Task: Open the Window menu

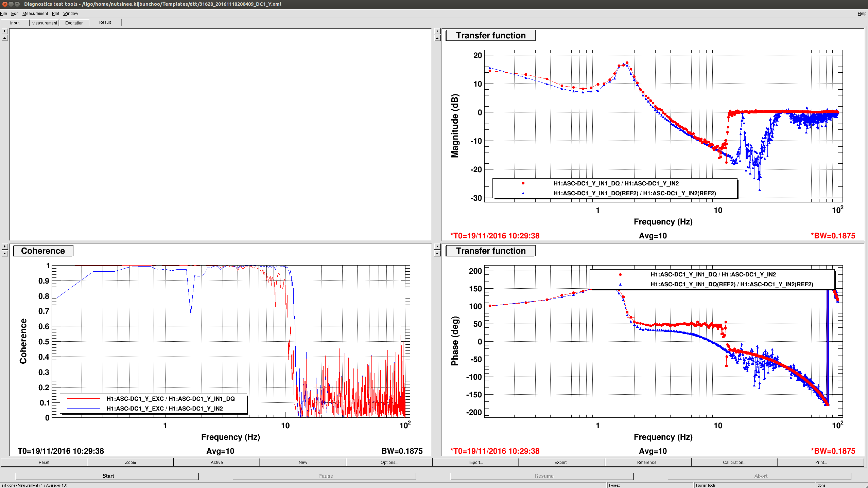Action: coord(71,14)
